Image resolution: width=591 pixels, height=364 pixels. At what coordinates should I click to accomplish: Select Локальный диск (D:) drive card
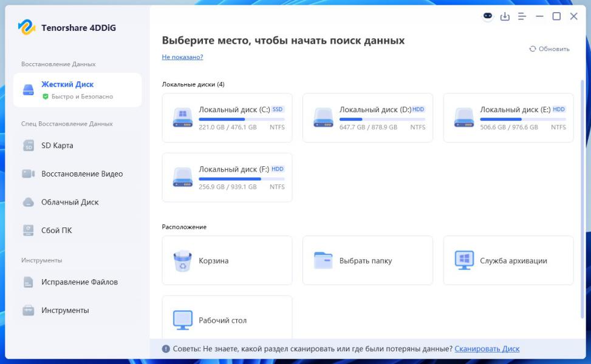pos(367,118)
